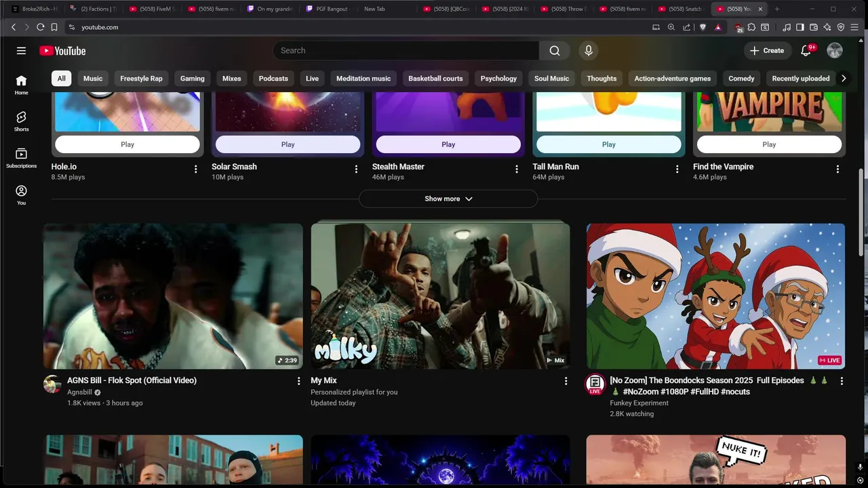Open options for Solar Smash game
Image resolution: width=868 pixels, height=488 pixels.
click(x=356, y=169)
